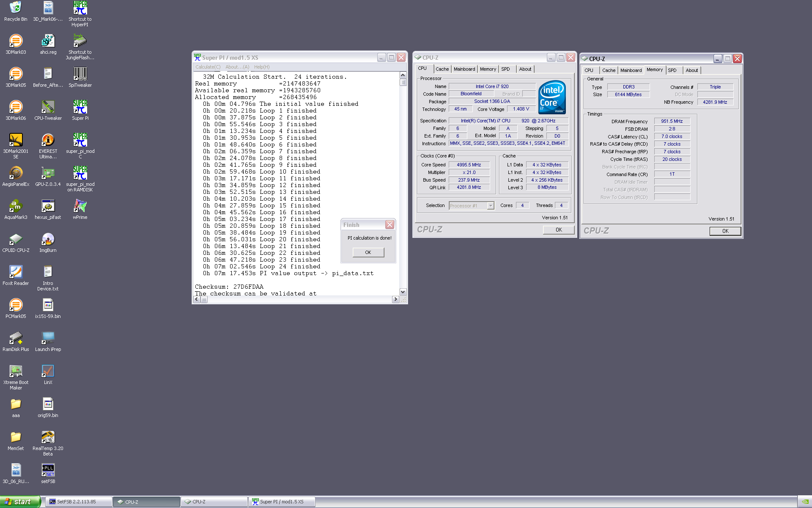812x508 pixels.
Task: Click the Intel Core i7 logo
Action: pos(552,97)
